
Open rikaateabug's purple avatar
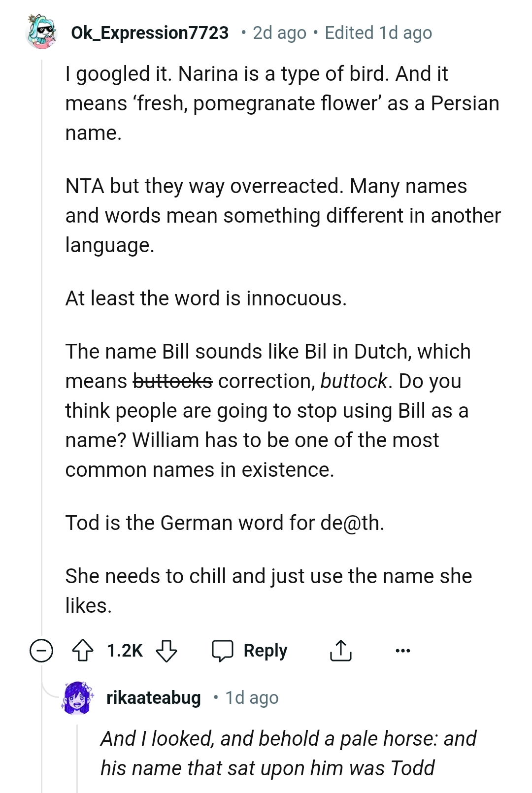point(77,697)
